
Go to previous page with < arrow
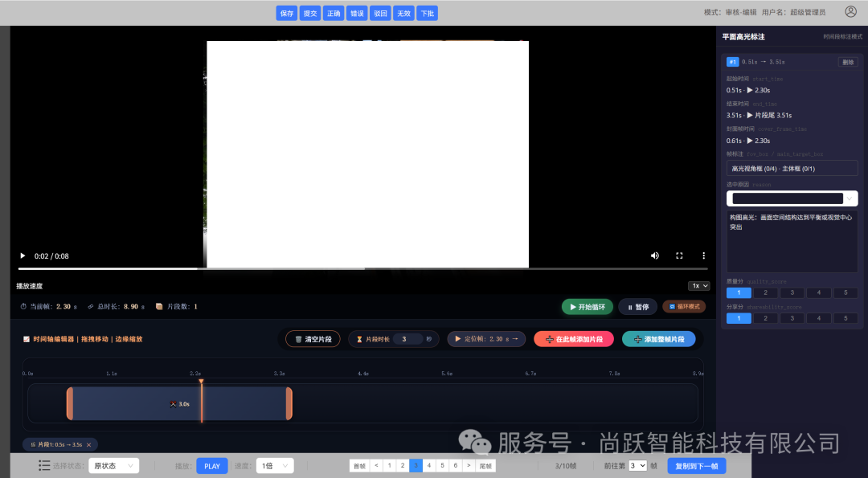pyautogui.click(x=376, y=466)
